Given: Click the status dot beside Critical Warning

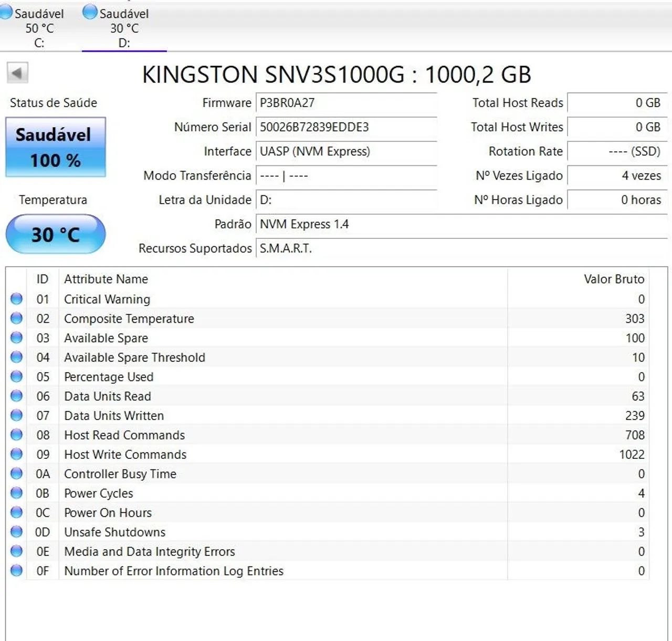Looking at the screenshot, I should [16, 299].
